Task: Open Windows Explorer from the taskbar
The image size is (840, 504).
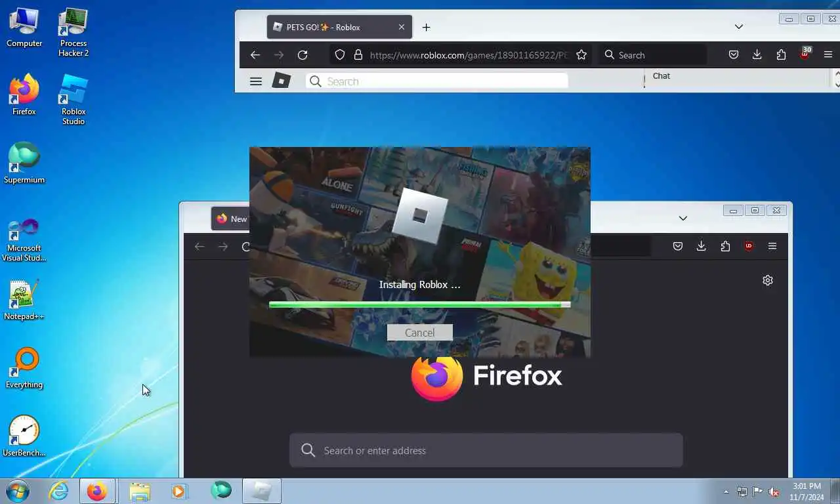Action: (x=139, y=491)
